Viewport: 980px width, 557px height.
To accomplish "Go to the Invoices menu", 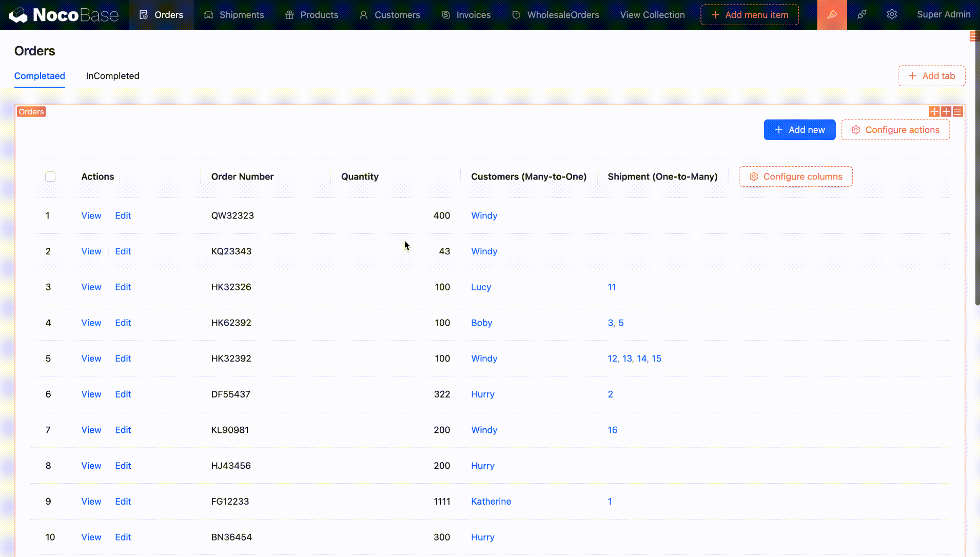I will tap(466, 15).
